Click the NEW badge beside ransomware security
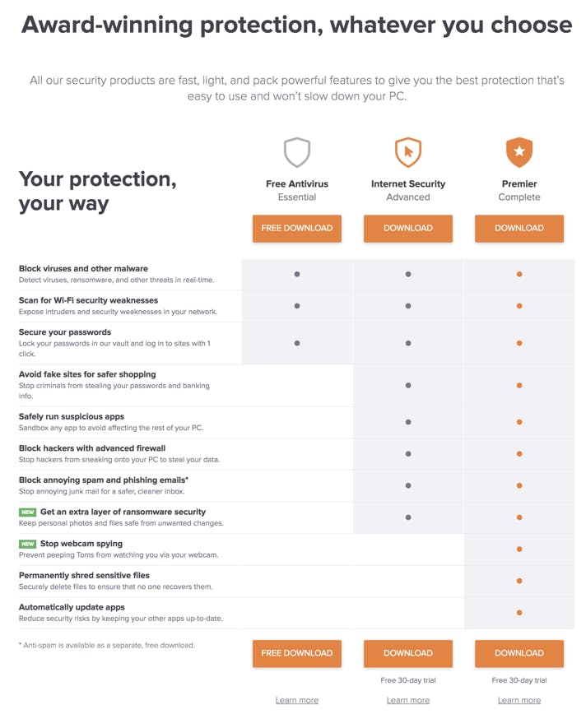This screenshot has height=728, width=586. (28, 512)
